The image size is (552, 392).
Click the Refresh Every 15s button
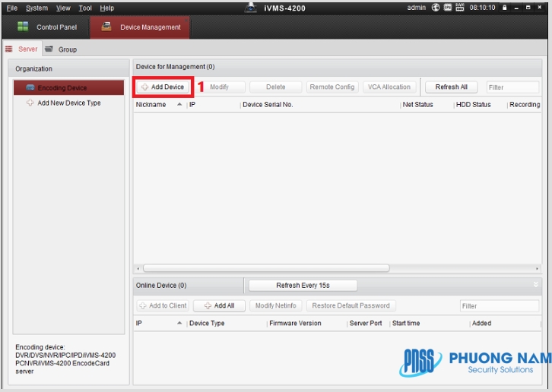click(x=303, y=286)
